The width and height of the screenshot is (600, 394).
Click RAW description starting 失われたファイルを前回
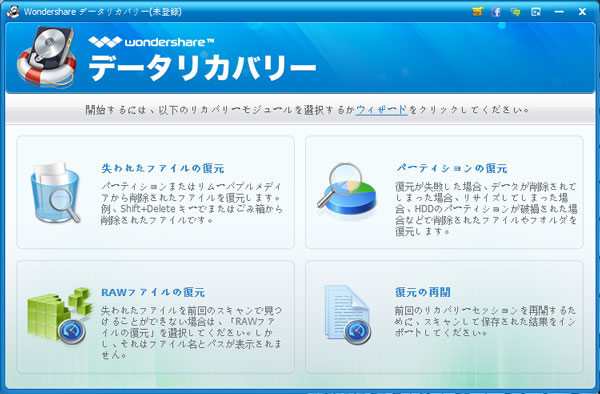coord(191,332)
